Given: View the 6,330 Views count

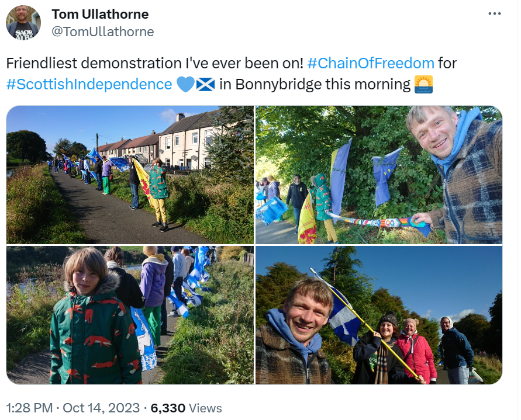Looking at the screenshot, I should point(186,408).
